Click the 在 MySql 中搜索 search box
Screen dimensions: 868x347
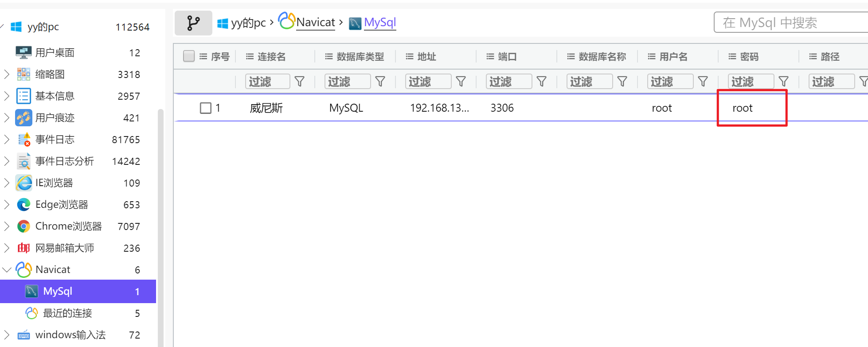point(791,23)
